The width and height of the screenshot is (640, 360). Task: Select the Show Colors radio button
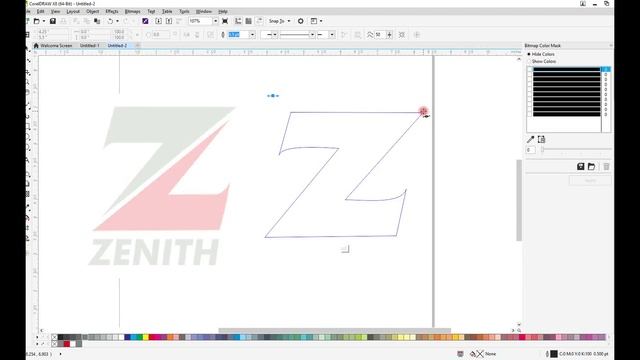point(529,61)
